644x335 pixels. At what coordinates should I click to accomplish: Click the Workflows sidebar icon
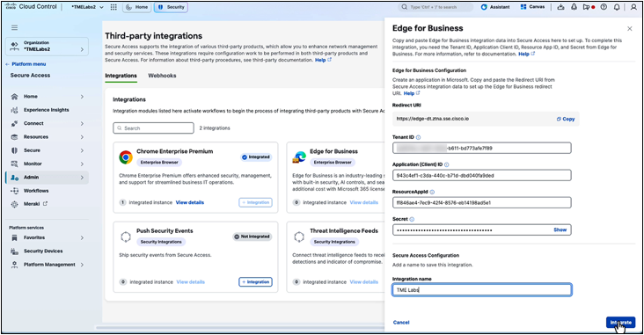14,191
